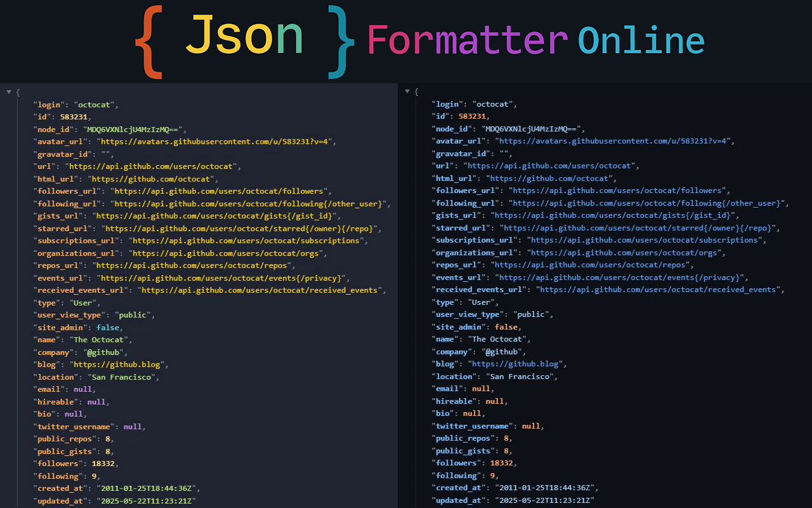812x508 pixels.
Task: Click the "User" type value in the left panel
Action: 82,303
